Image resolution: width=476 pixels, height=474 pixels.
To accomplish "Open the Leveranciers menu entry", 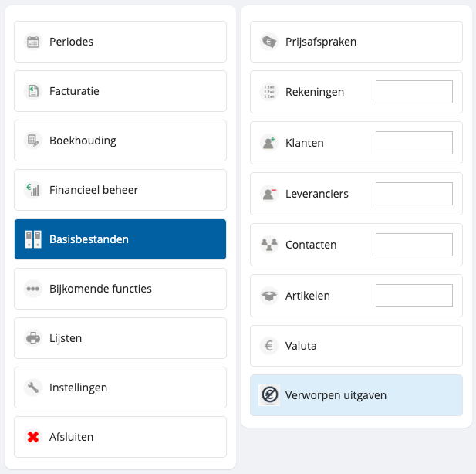I will [316, 194].
